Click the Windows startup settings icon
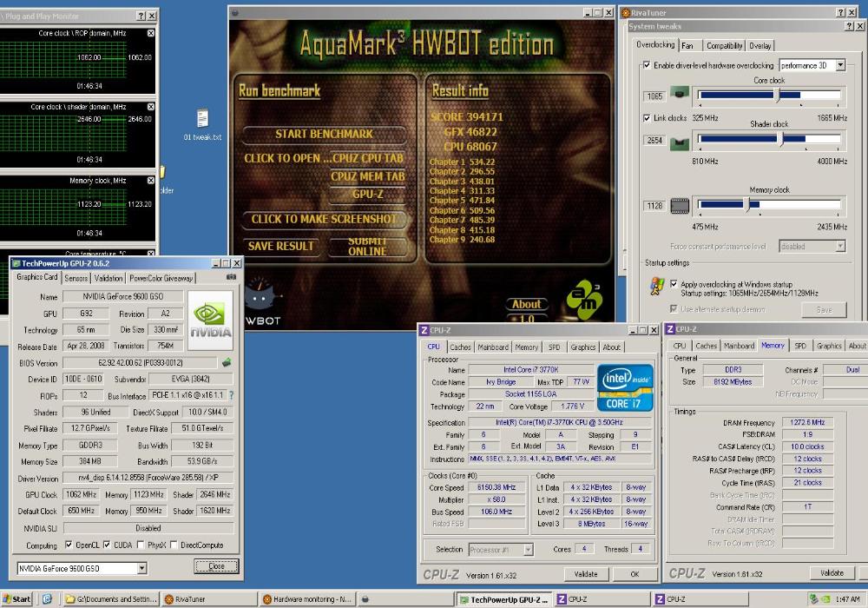Screen dimensions: 868x608 [x=657, y=286]
